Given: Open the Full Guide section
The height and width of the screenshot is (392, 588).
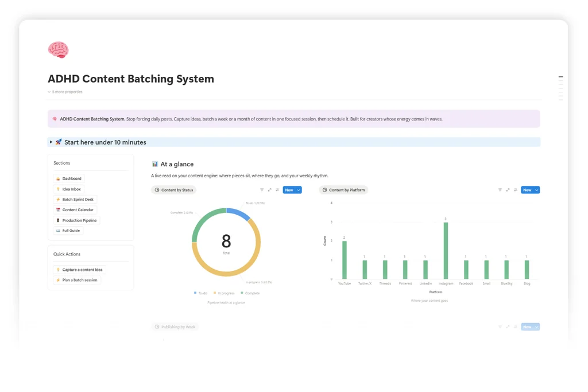Looking at the screenshot, I should 68,231.
